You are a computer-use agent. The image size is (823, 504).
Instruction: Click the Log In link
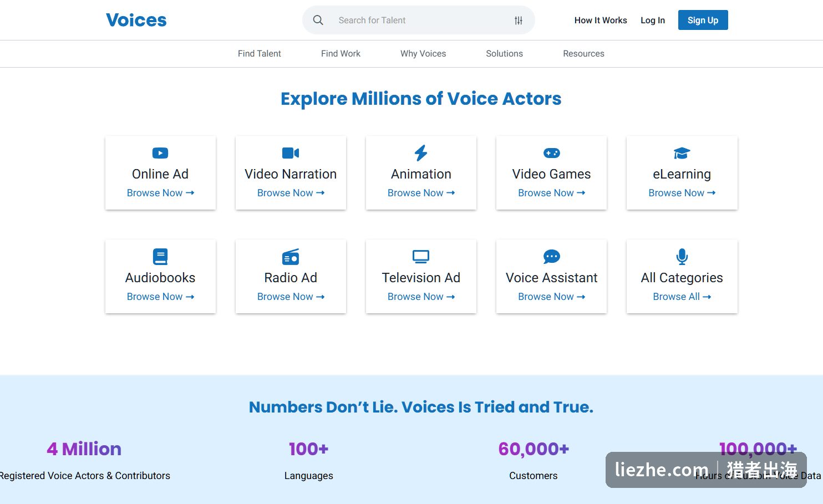pyautogui.click(x=653, y=21)
